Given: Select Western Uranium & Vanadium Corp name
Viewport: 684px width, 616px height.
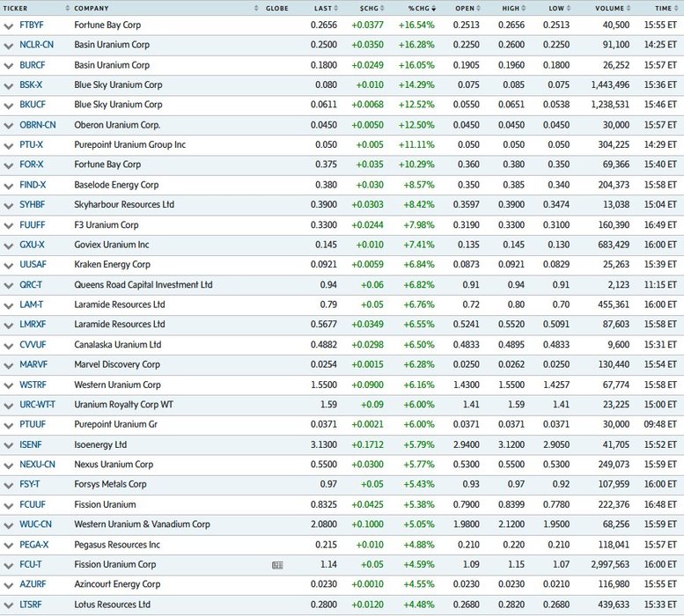Looking at the screenshot, I should [143, 524].
